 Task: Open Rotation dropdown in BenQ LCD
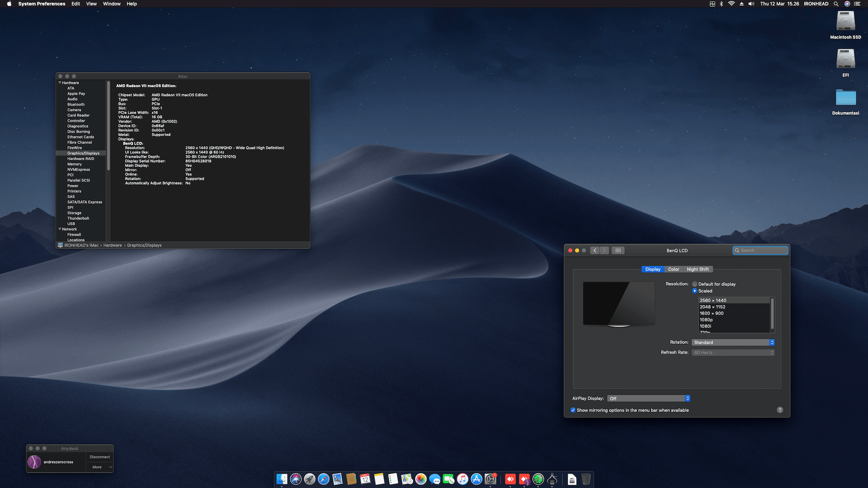[x=733, y=343]
